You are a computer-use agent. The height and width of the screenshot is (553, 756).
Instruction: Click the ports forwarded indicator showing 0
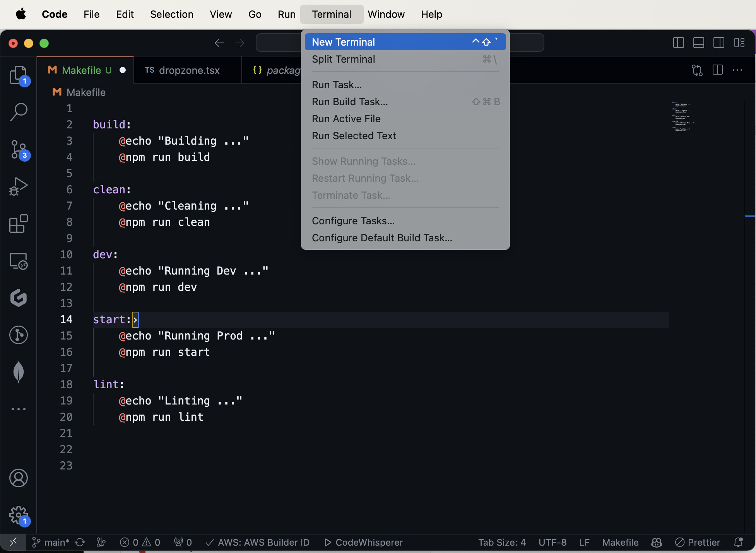(x=183, y=542)
